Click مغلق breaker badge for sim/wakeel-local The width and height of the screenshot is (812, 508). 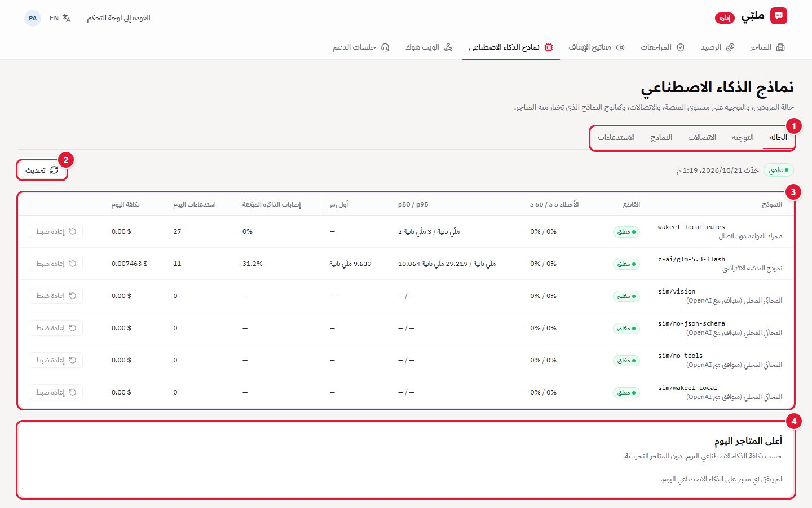pos(626,393)
